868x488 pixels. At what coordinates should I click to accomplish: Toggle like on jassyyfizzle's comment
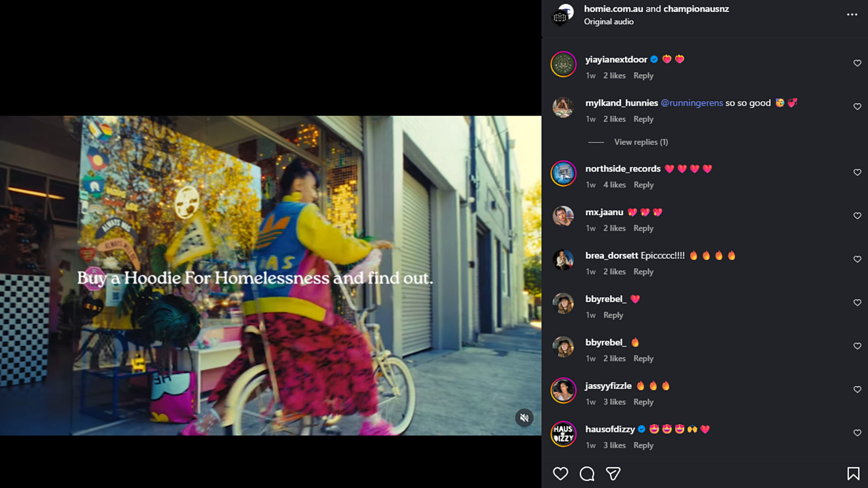point(857,389)
